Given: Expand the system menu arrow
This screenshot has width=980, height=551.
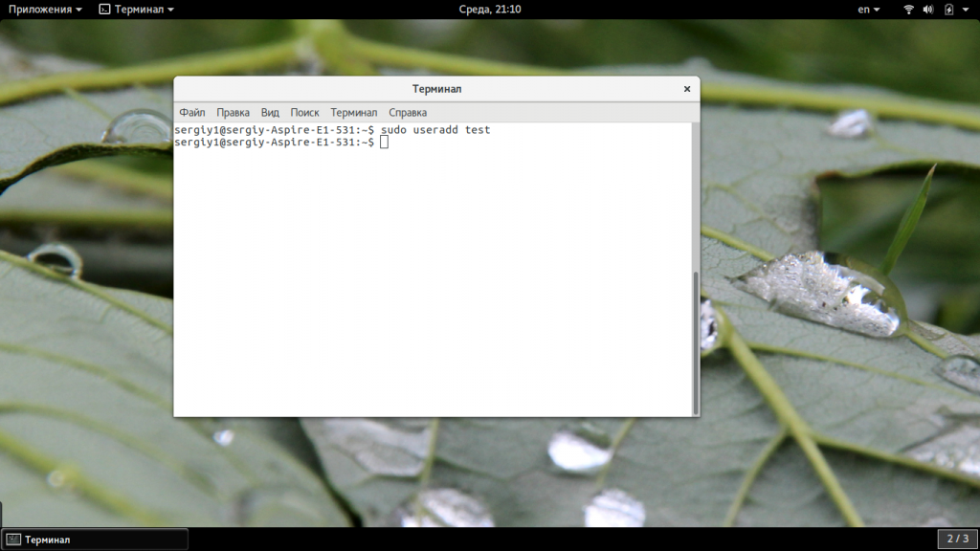Looking at the screenshot, I should (x=967, y=10).
